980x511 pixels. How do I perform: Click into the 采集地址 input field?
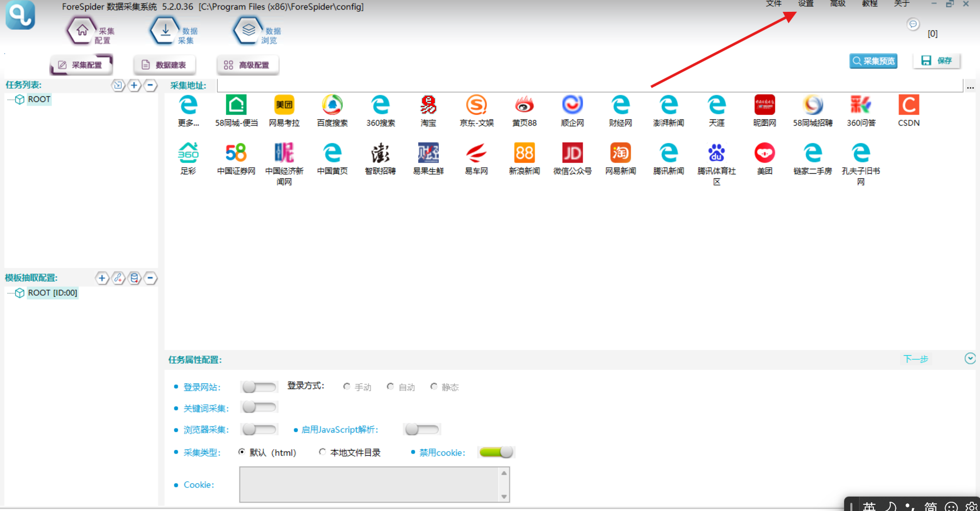click(x=589, y=86)
